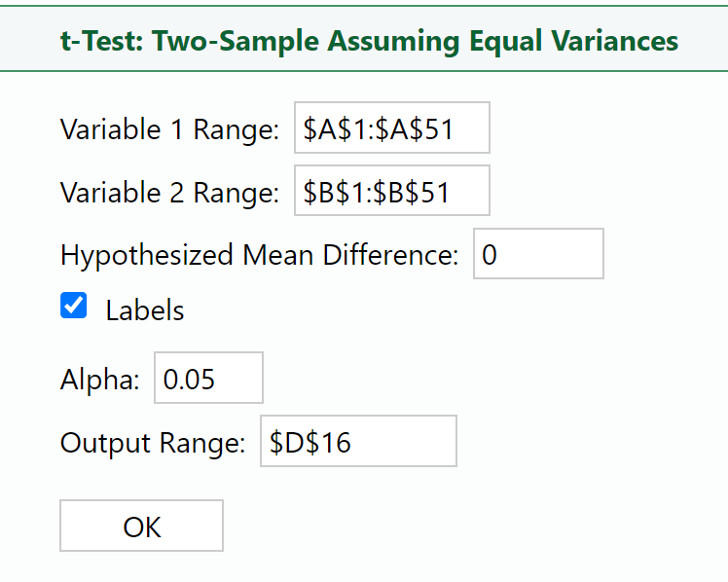
Task: Select the Output Range input field
Action: (x=357, y=442)
